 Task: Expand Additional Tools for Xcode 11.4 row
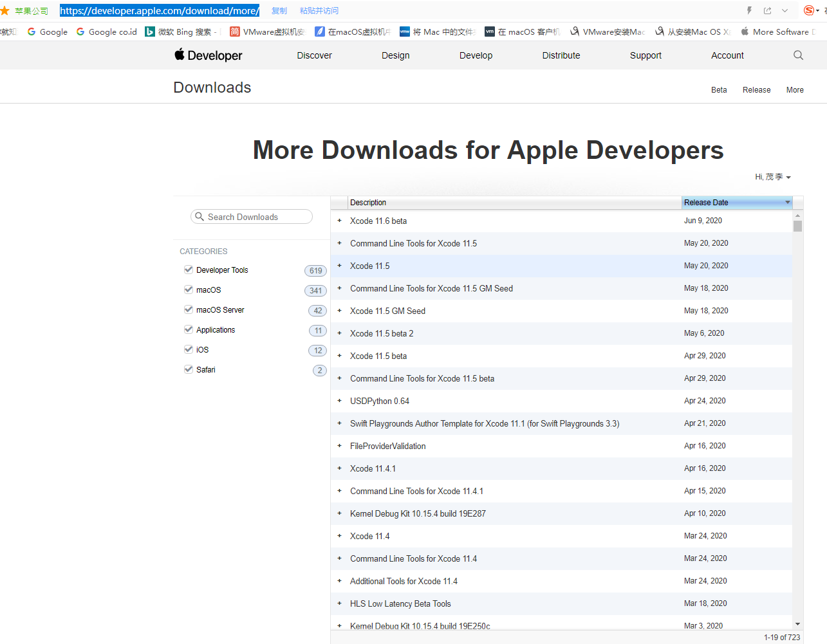[x=339, y=581]
